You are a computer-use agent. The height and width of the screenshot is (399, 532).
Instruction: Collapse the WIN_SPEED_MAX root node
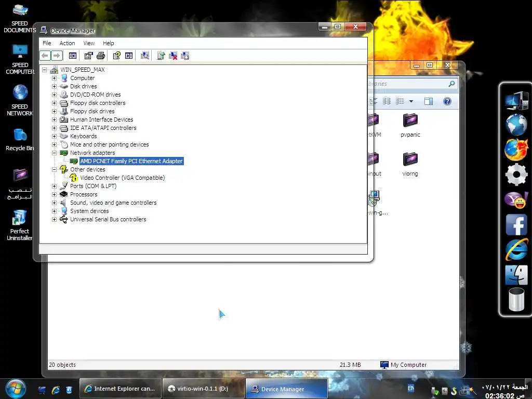point(45,70)
